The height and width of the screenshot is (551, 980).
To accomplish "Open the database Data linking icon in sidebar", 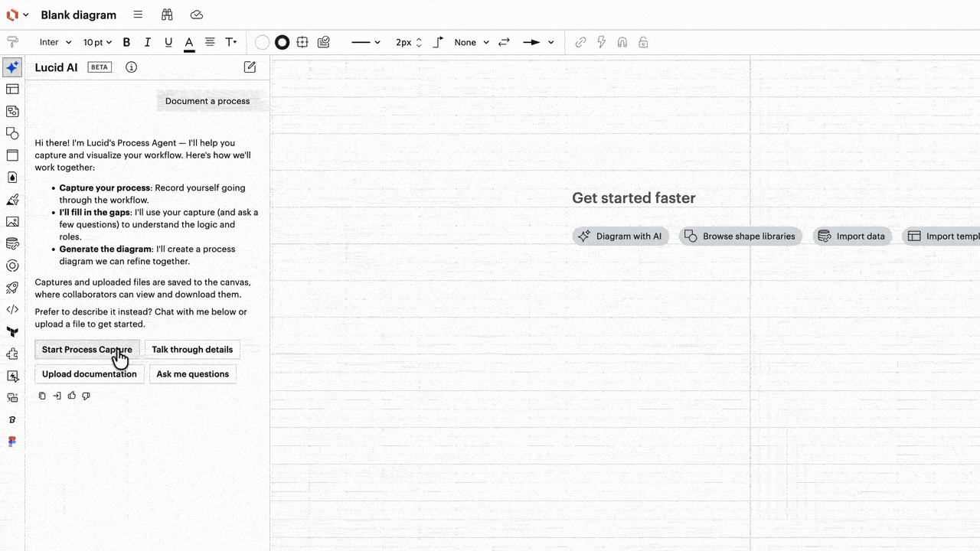I will (12, 244).
